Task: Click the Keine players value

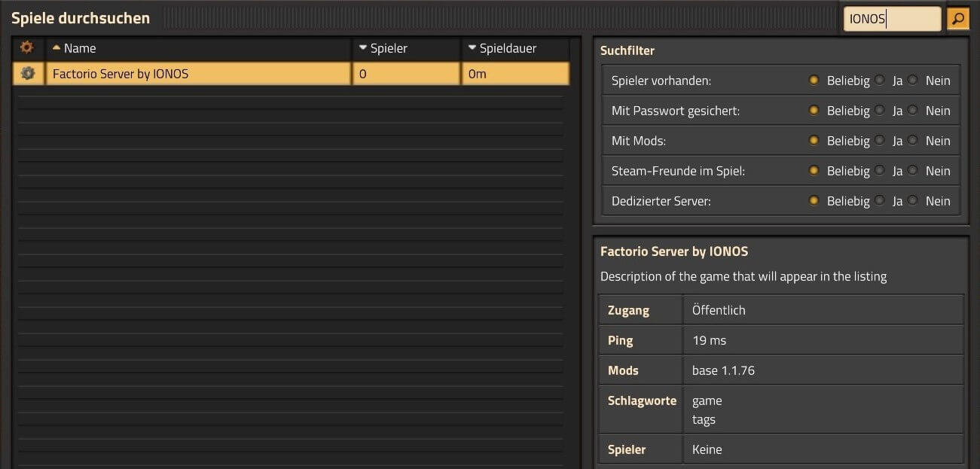Action: [x=707, y=449]
